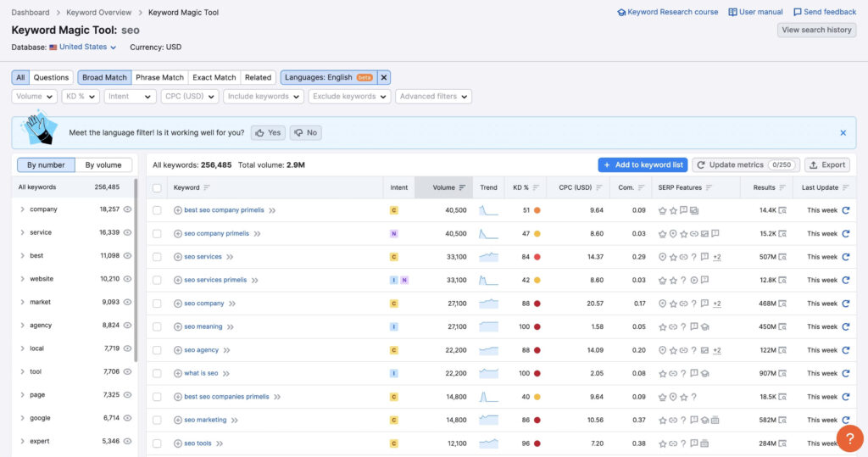Sort by SERP Features column icon
Screen dimensions: 868x457
coord(709,187)
